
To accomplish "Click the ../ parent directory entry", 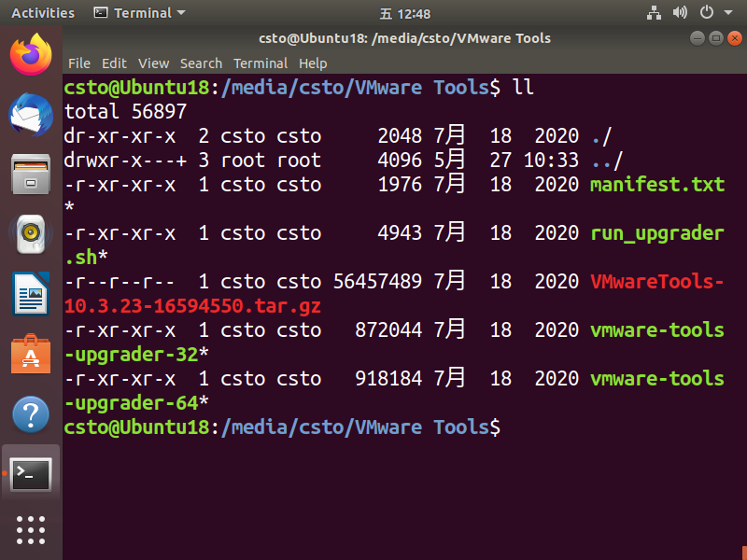I will (607, 161).
